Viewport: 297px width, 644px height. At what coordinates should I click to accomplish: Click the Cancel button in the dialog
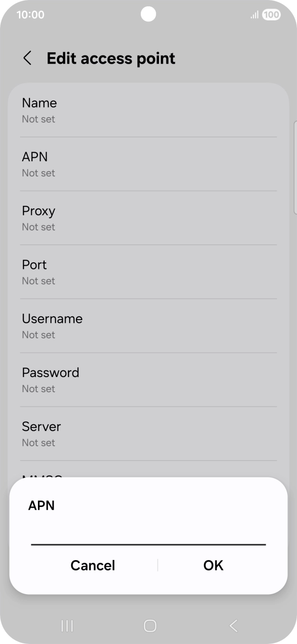[x=93, y=565]
